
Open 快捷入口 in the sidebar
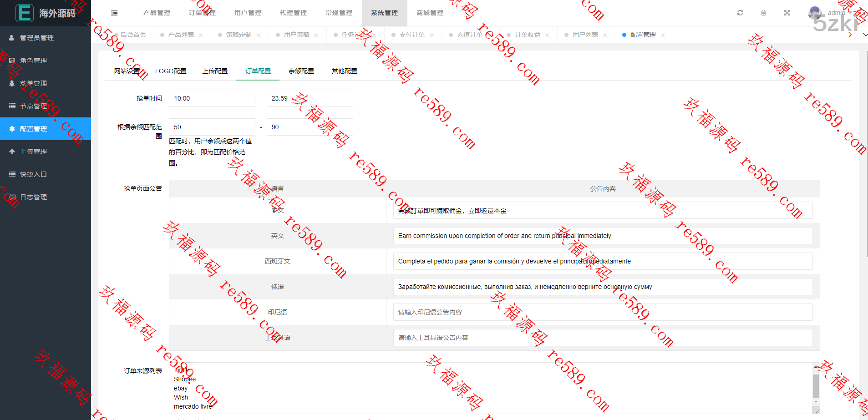[x=33, y=174]
